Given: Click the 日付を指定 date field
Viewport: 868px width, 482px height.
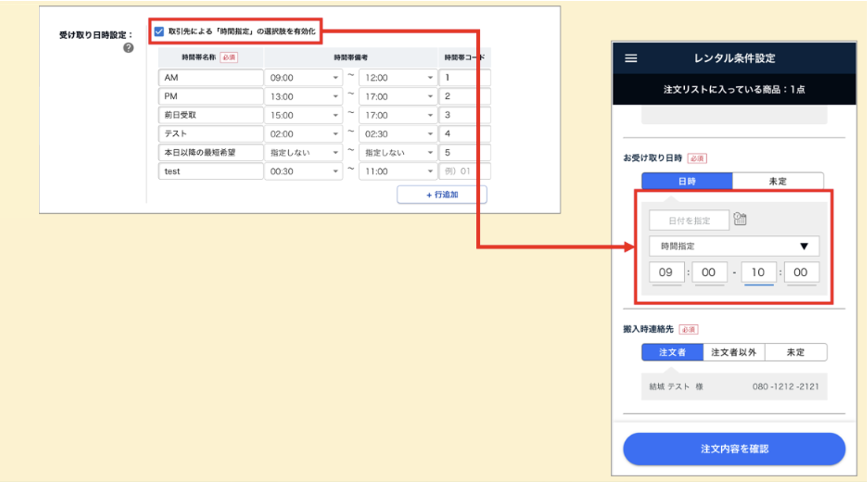Looking at the screenshot, I should point(689,221).
